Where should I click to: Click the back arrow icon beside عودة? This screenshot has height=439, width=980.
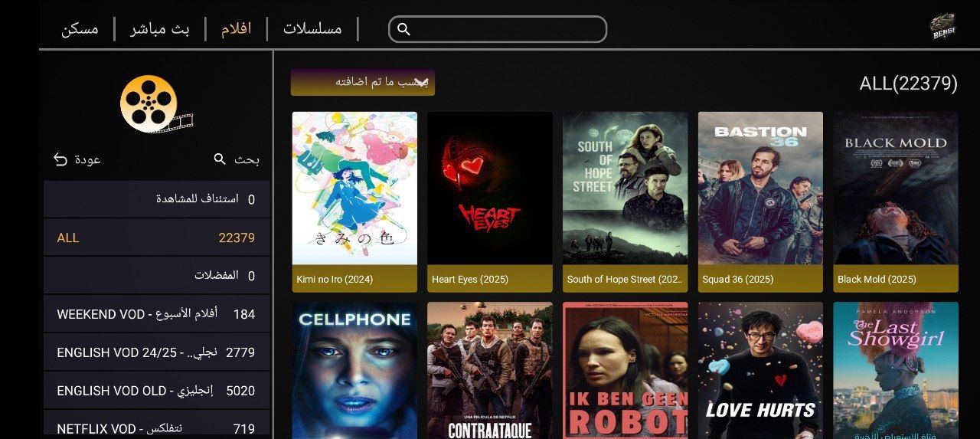click(x=60, y=159)
